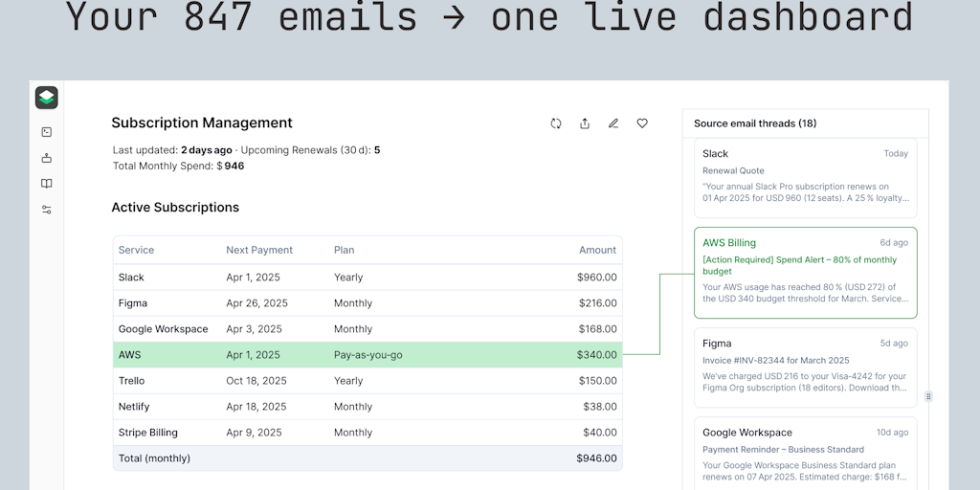Refresh the Subscription Management dashboard
The height and width of the screenshot is (490, 980).
click(556, 123)
